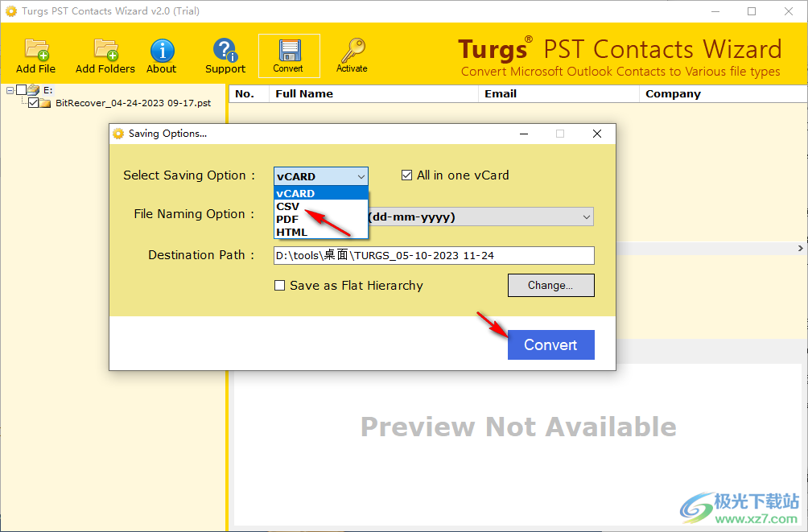The width and height of the screenshot is (808, 532).
Task: Expand the File Naming Option dropdown
Action: 587,217
